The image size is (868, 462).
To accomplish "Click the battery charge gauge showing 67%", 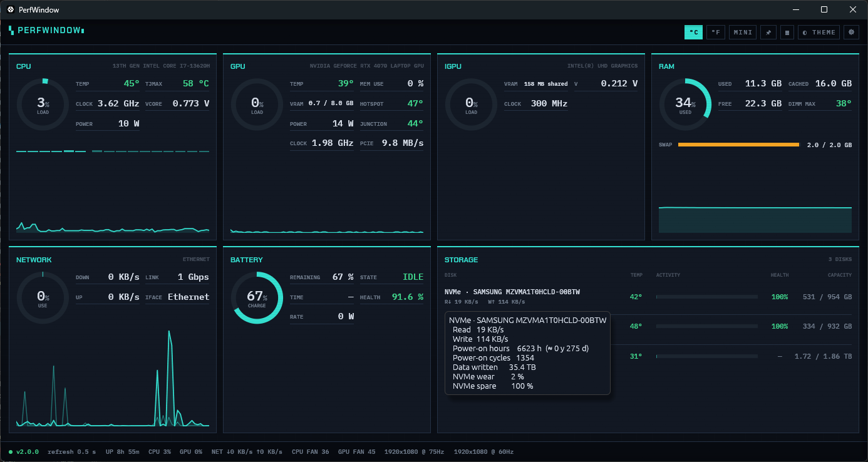I will point(257,297).
